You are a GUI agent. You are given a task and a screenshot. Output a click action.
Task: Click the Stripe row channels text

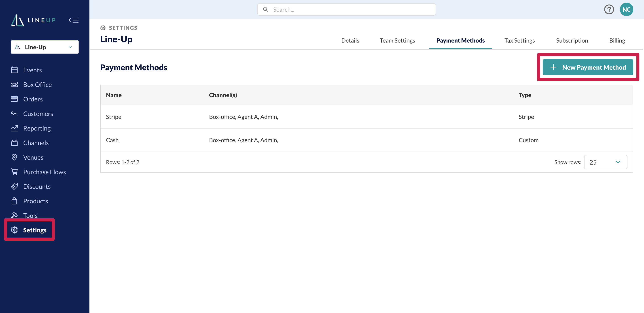point(243,116)
